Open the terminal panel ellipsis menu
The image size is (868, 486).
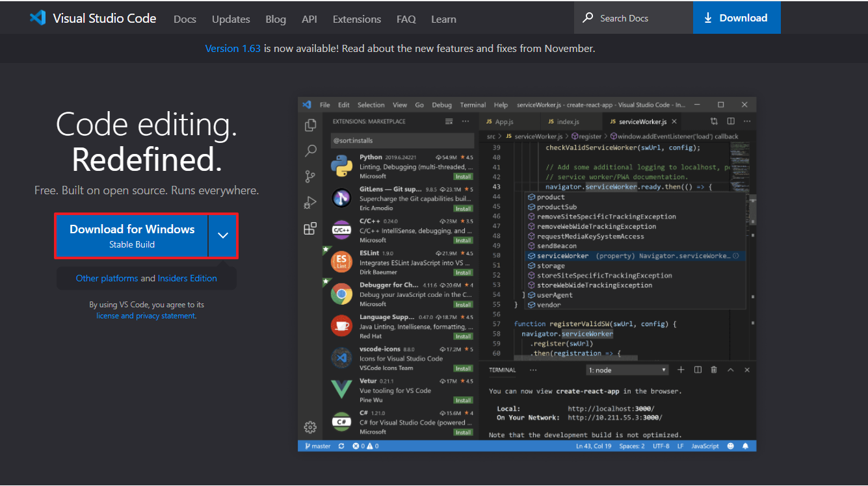click(x=533, y=370)
